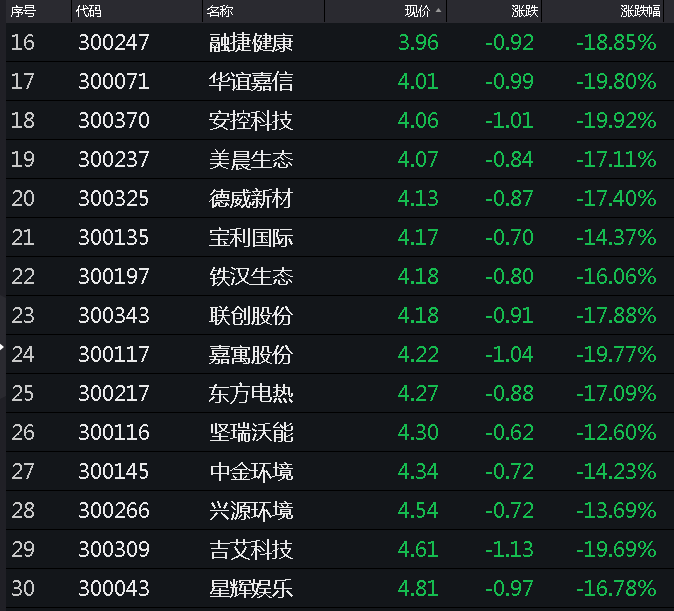The width and height of the screenshot is (674, 611).
Task: Click change percent -17.11%
Action: [x=616, y=160]
